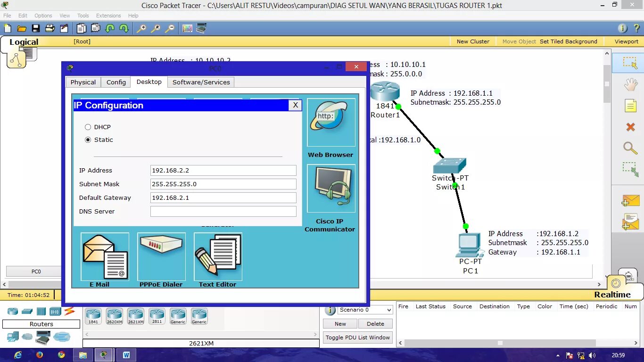The height and width of the screenshot is (362, 644).
Task: Click the Default Gateway input field
Action: click(x=223, y=198)
